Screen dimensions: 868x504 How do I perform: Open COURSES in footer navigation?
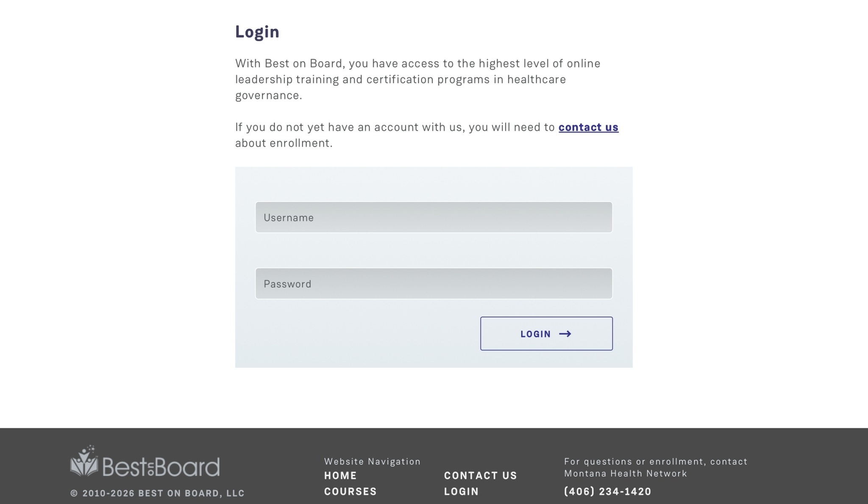(x=351, y=491)
